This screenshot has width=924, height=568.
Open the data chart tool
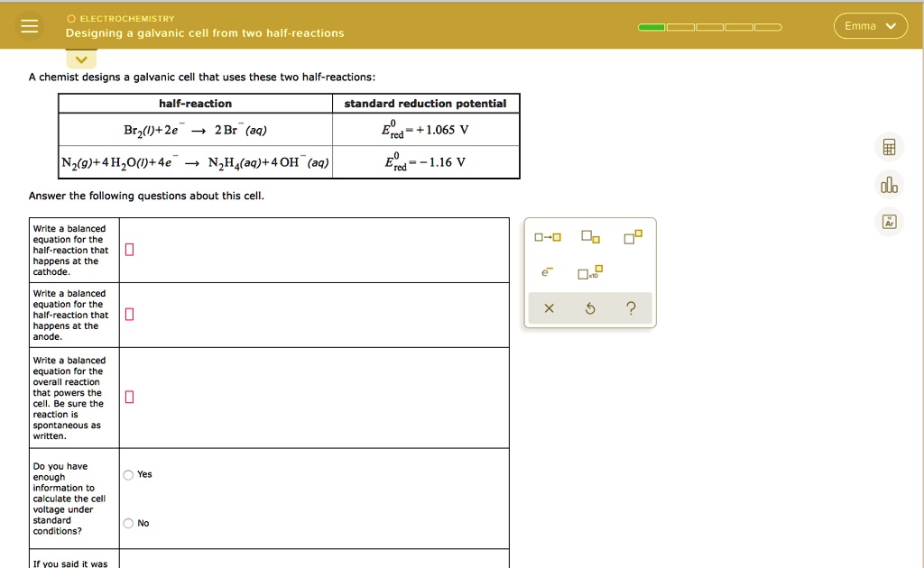[x=889, y=185]
